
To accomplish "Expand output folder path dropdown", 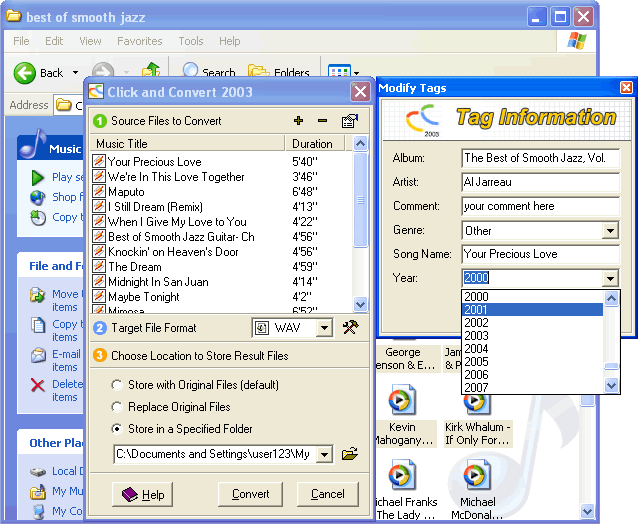I will pos(324,454).
